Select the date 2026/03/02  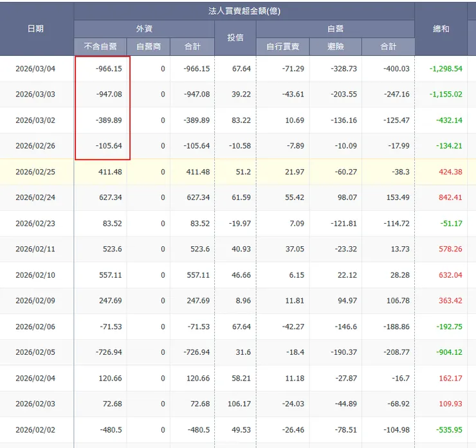(x=35, y=120)
